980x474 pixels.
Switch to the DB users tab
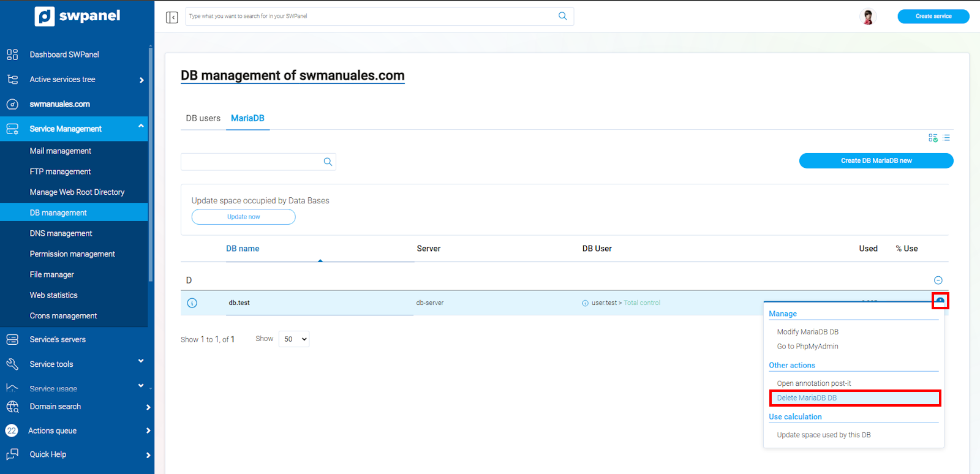pos(203,118)
